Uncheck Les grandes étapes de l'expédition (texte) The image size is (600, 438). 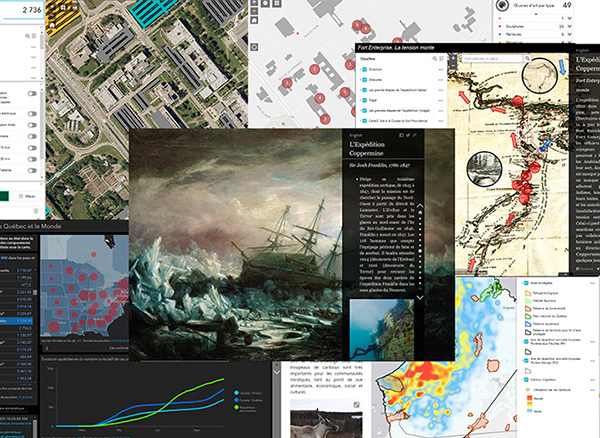[365, 90]
